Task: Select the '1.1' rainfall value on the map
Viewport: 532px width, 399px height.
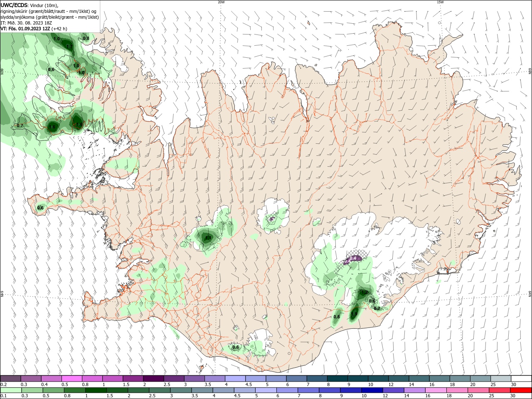Action: coord(208,238)
